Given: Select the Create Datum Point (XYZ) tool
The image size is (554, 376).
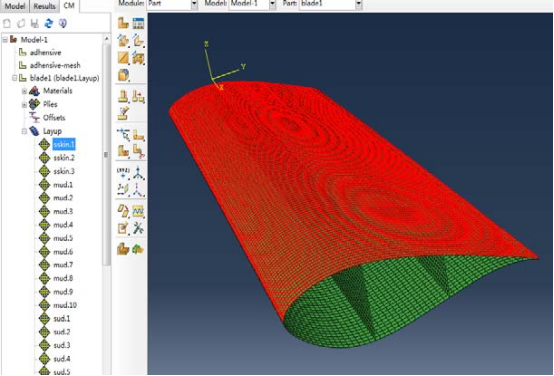Looking at the screenshot, I should 123,173.
